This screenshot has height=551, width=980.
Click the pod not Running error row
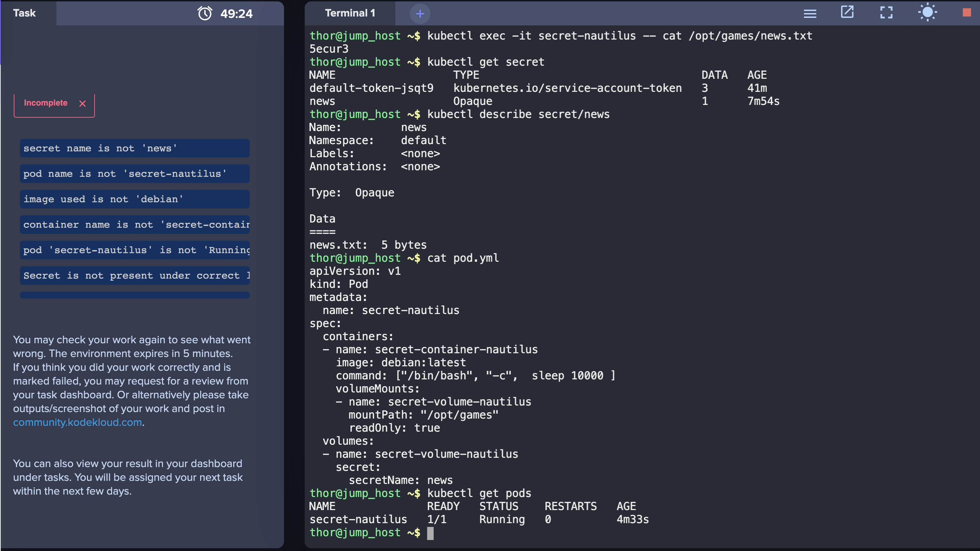(135, 250)
